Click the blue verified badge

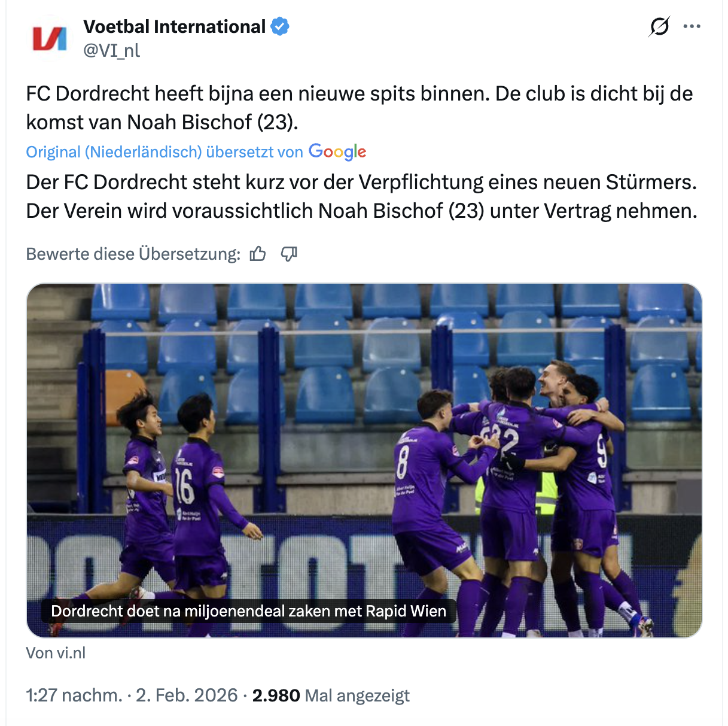coord(280,26)
